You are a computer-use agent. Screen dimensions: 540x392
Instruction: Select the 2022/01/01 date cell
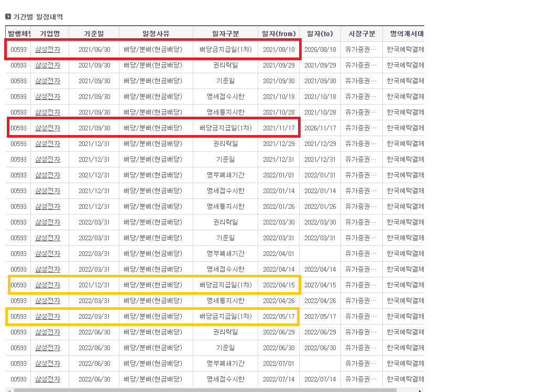coord(279,175)
